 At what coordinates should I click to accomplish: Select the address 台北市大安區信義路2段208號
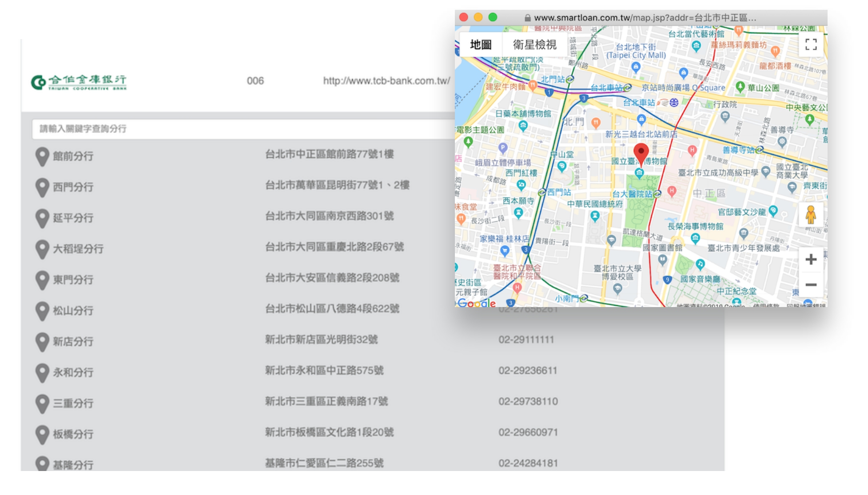[332, 278]
